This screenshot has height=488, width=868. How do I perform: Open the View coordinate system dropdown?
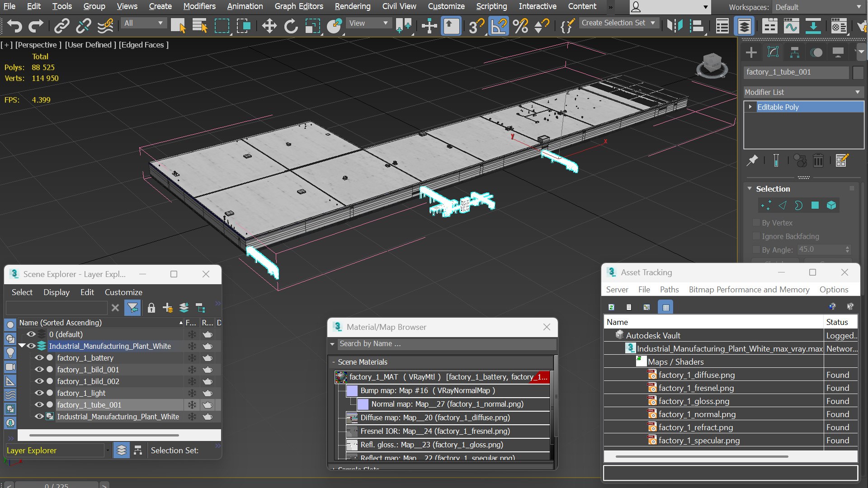(x=368, y=23)
